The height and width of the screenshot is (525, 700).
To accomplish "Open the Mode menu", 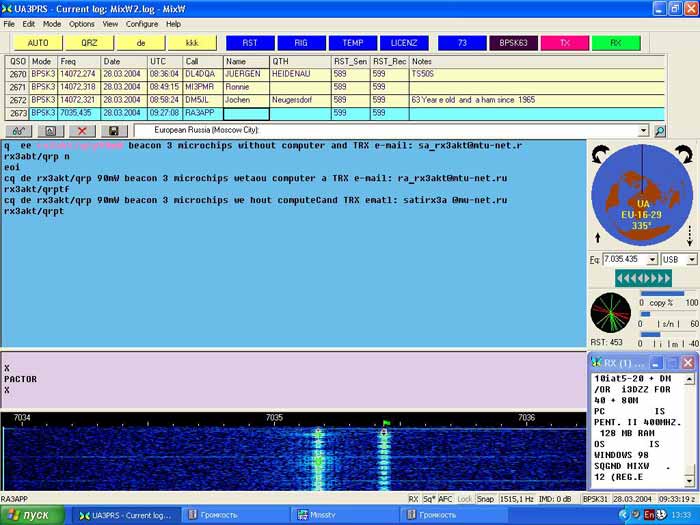I will 52,23.
